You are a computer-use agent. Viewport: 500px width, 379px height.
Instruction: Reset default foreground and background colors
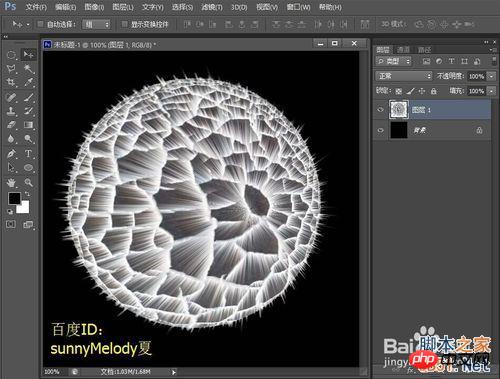click(10, 211)
